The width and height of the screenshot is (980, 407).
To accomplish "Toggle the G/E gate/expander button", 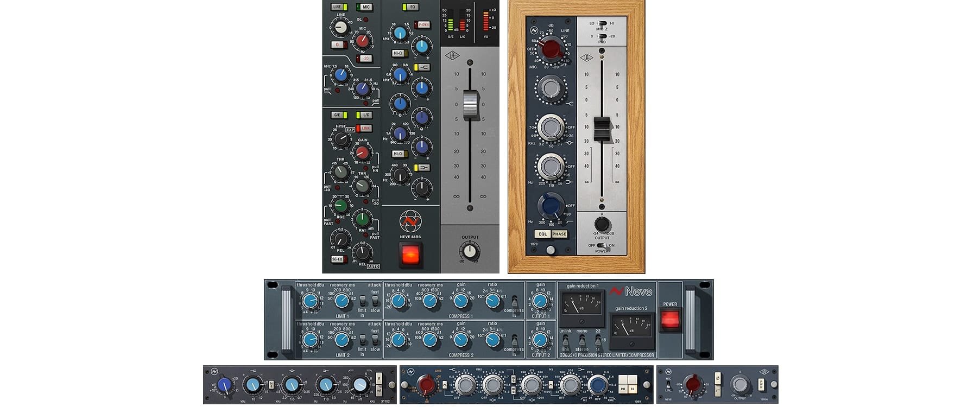I will [339, 115].
